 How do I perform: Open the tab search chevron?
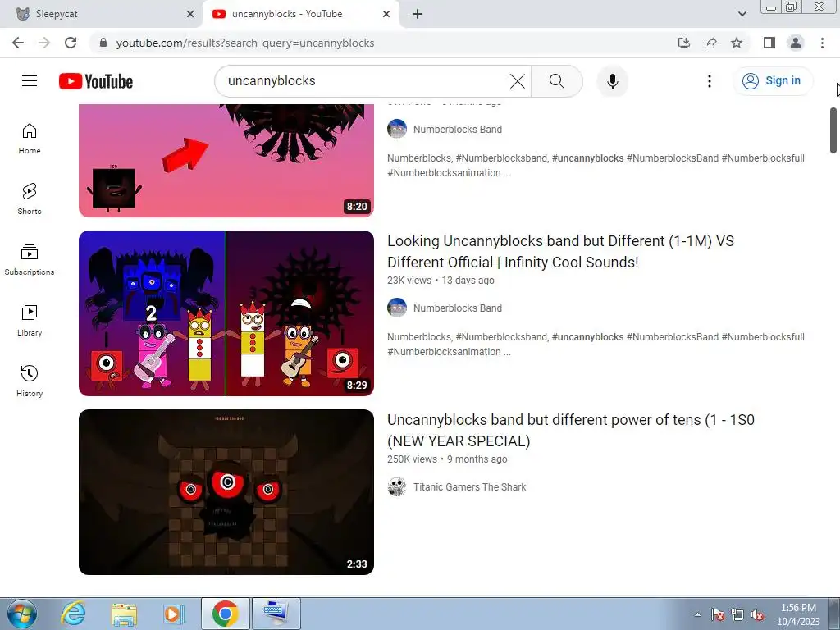click(742, 14)
